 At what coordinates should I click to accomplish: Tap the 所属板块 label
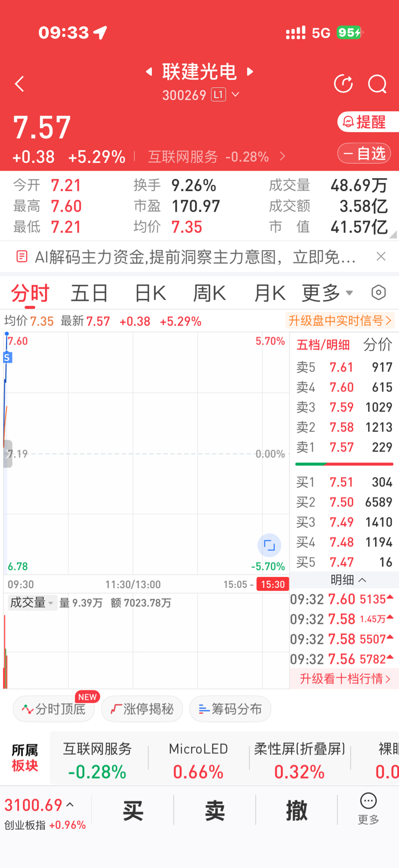point(25,758)
